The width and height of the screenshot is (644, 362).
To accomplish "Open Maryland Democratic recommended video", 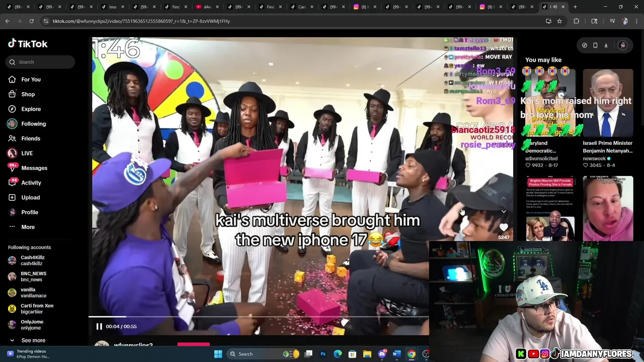I will 550,103.
